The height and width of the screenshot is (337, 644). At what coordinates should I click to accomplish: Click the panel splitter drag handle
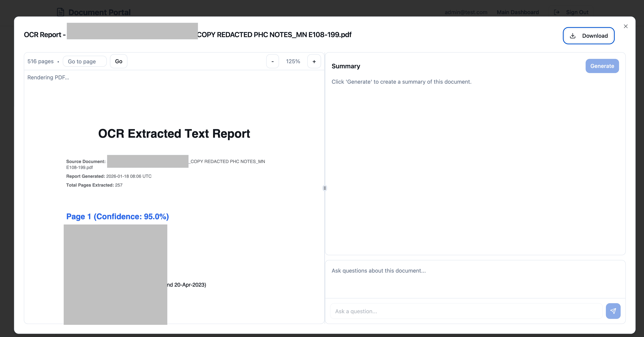click(x=325, y=188)
